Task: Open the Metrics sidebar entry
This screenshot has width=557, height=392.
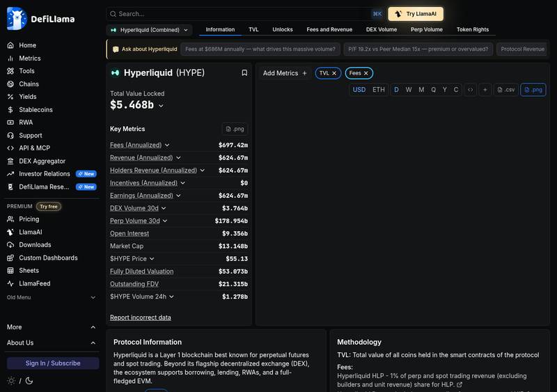Action: (x=29, y=58)
